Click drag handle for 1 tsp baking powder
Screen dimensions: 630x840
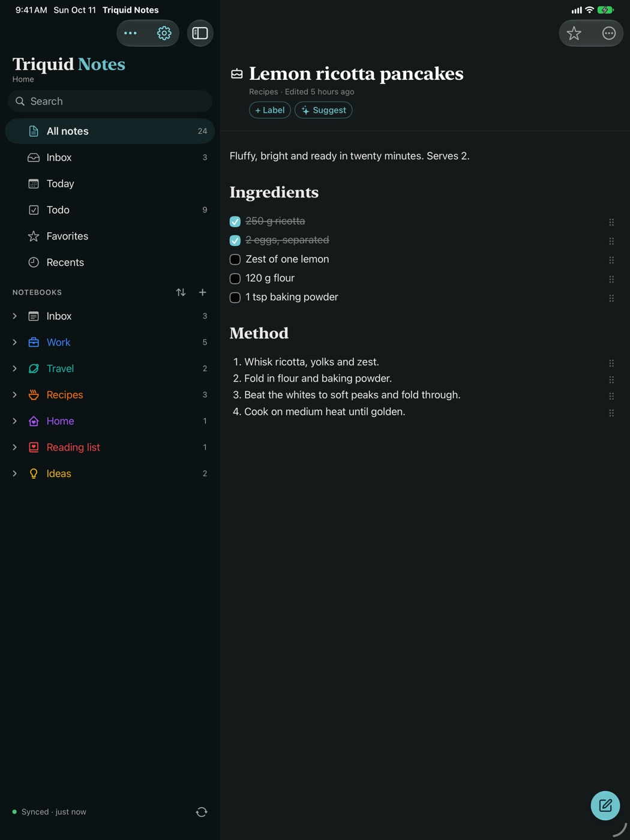[x=611, y=298]
